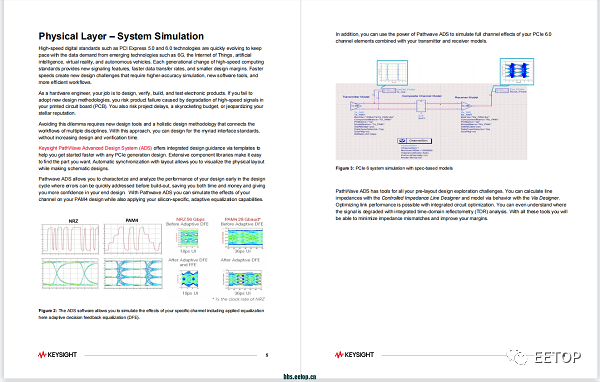Image resolution: width=600 pixels, height=382 pixels.
Task: Click the NRZ eye diagram below waveform
Action: [x=70, y=273]
